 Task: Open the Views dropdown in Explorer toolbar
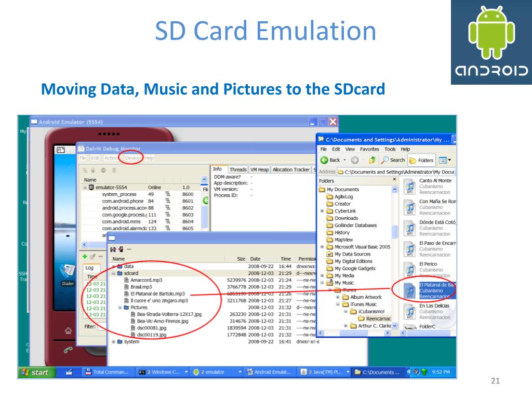pos(445,160)
